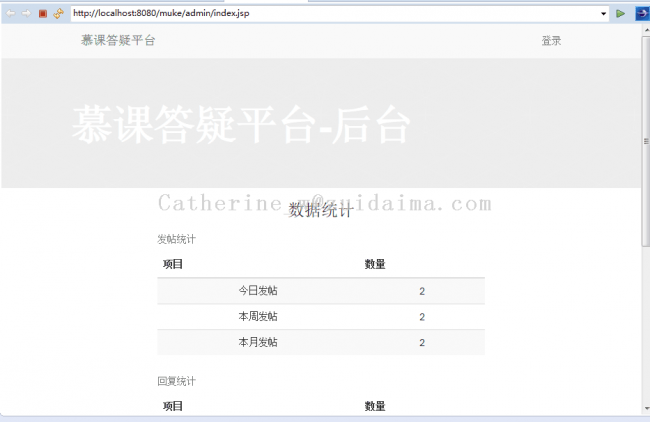Click the browser back arrow icon
Screen dimensions: 650x422
click(11, 13)
